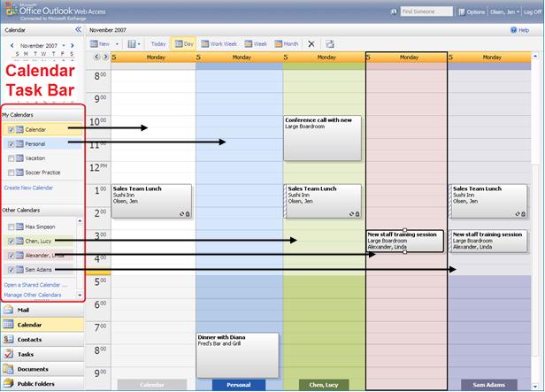The image size is (545, 392).
Task: Open Dinner with Diana appointment
Action: (x=237, y=355)
